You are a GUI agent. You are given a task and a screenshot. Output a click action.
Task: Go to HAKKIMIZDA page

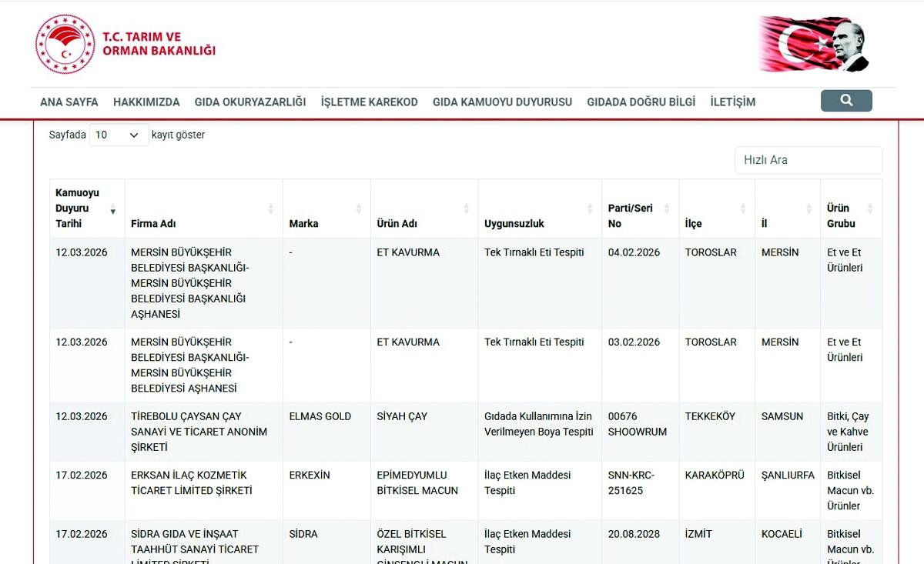click(x=146, y=102)
